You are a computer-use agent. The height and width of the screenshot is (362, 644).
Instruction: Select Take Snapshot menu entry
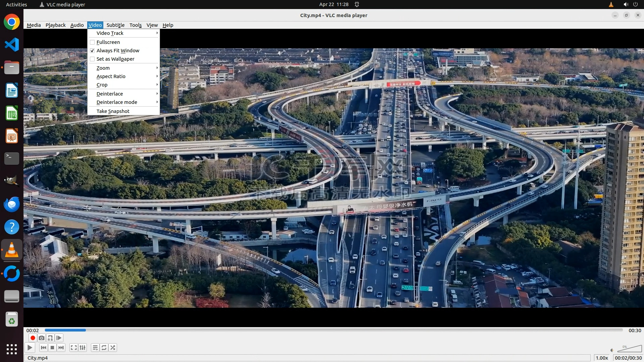pyautogui.click(x=113, y=111)
